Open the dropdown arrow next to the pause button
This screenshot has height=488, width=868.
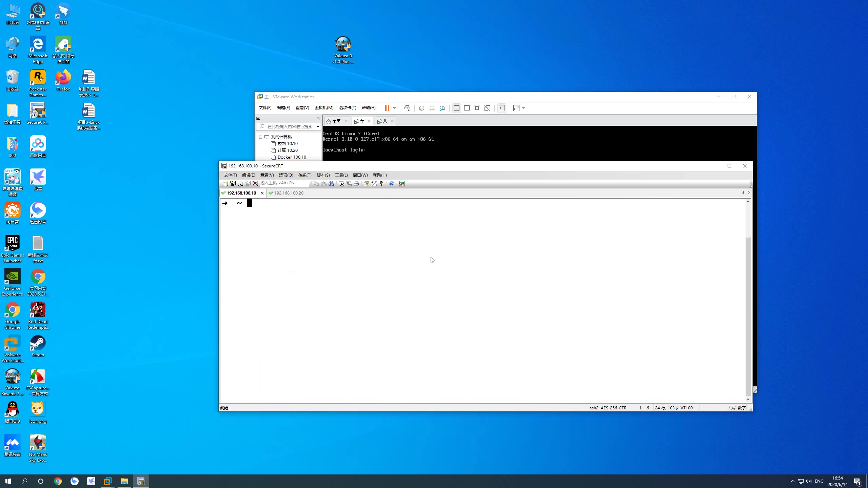[x=394, y=108]
